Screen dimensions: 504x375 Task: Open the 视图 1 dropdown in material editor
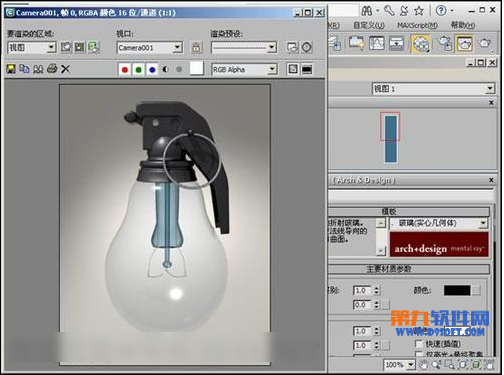coord(433,89)
